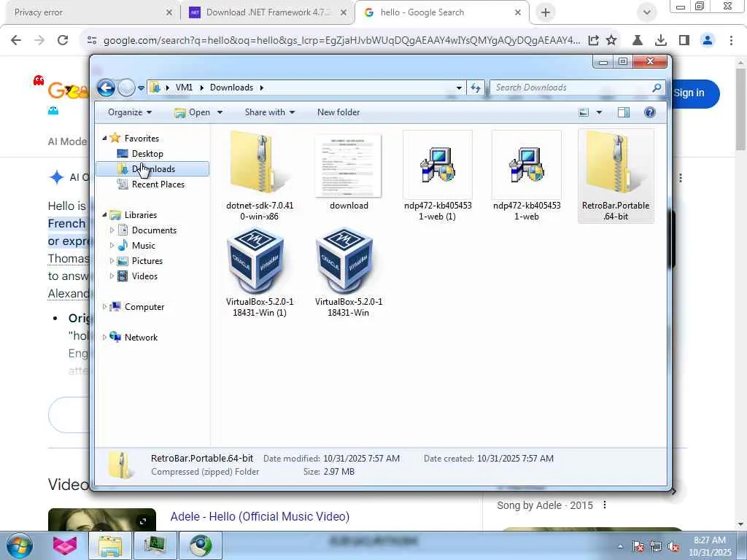Click the volume tray icon
This screenshot has height=560, width=747.
click(x=673, y=546)
